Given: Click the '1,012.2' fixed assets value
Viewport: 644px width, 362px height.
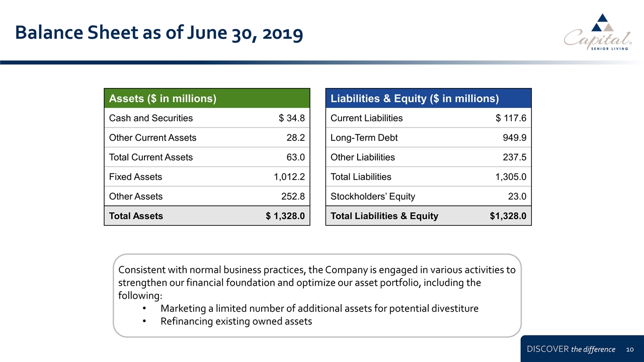Looking at the screenshot, I should (289, 177).
